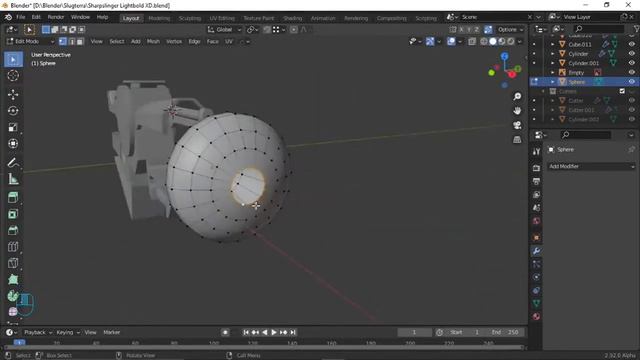Open the Options dropdown in header
Screen dimensions: 640x360
[510, 29]
